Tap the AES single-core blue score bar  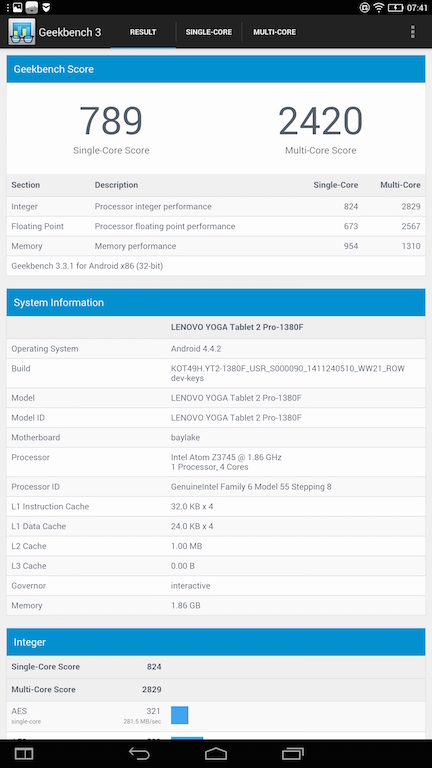click(179, 715)
